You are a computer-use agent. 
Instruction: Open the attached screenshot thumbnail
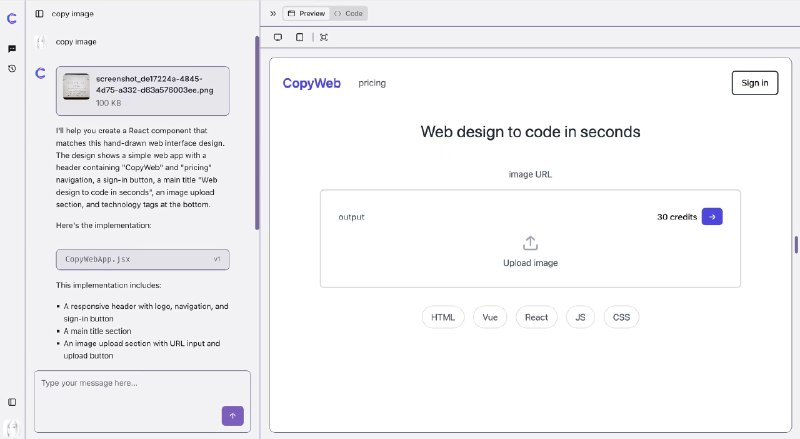click(x=76, y=86)
